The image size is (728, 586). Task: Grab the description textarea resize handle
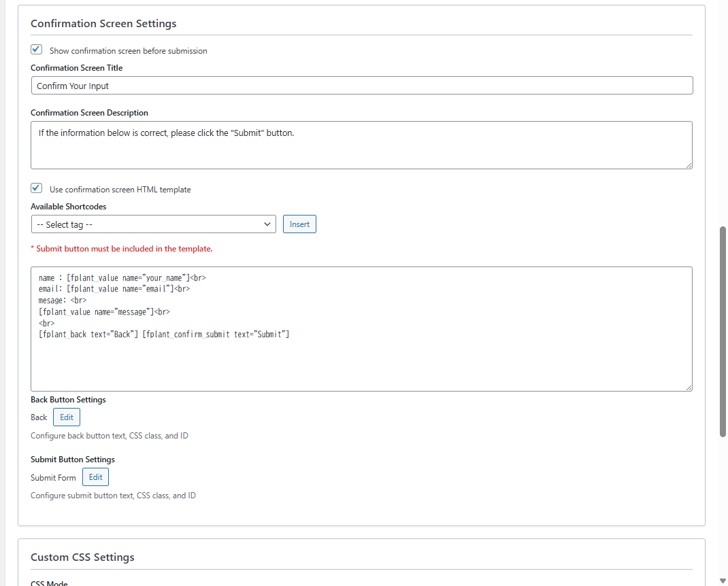click(689, 165)
